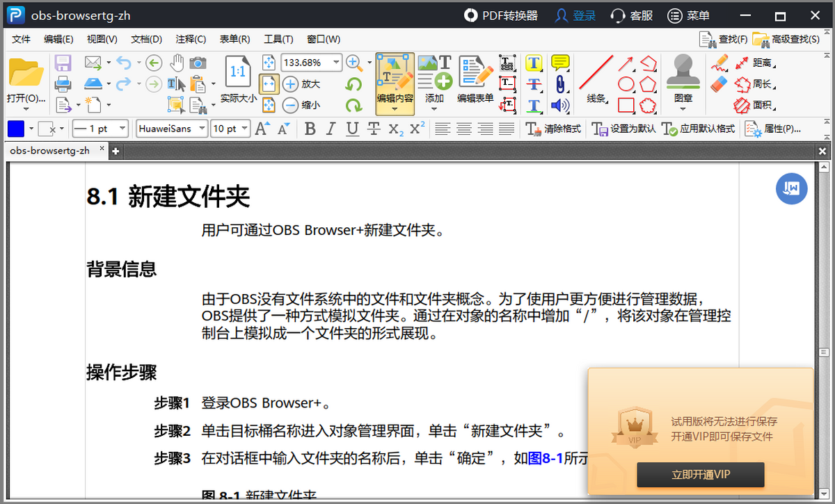The image size is (835, 504).
Task: Toggle subscript formatting
Action: [395, 129]
